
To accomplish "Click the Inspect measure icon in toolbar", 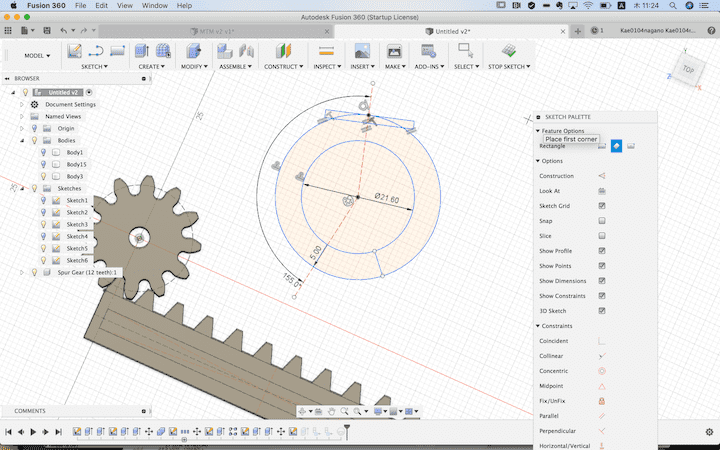I will point(326,51).
